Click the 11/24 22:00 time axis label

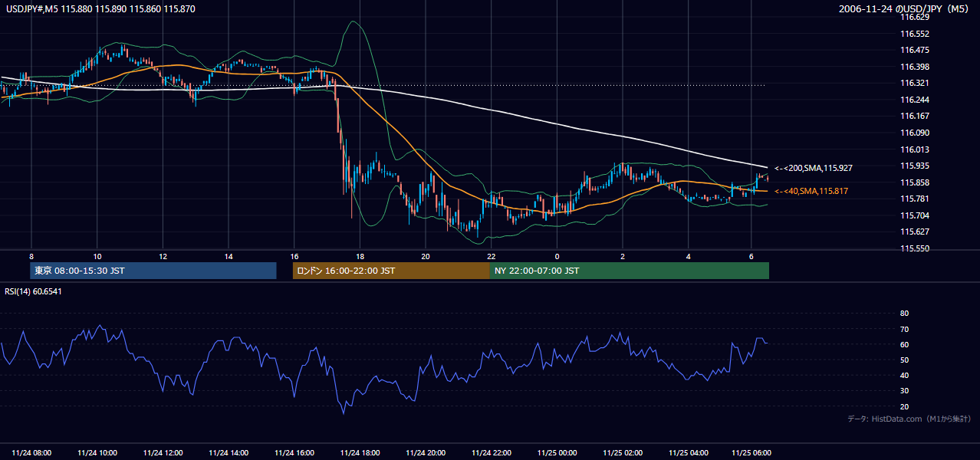pyautogui.click(x=492, y=452)
